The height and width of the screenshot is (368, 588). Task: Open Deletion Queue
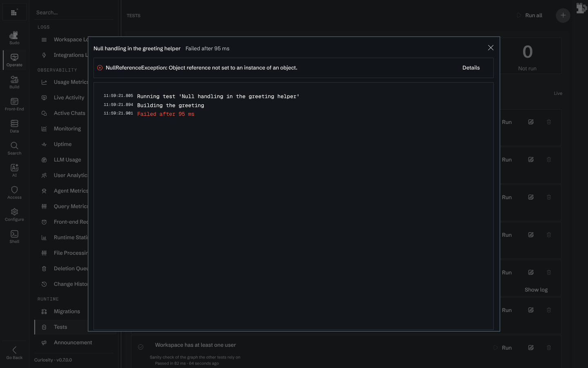[65, 269]
